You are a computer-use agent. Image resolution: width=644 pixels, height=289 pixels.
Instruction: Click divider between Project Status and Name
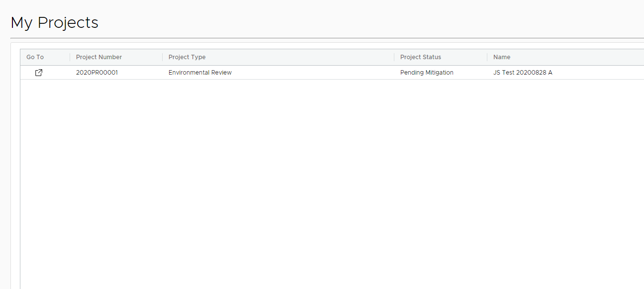pos(487,57)
